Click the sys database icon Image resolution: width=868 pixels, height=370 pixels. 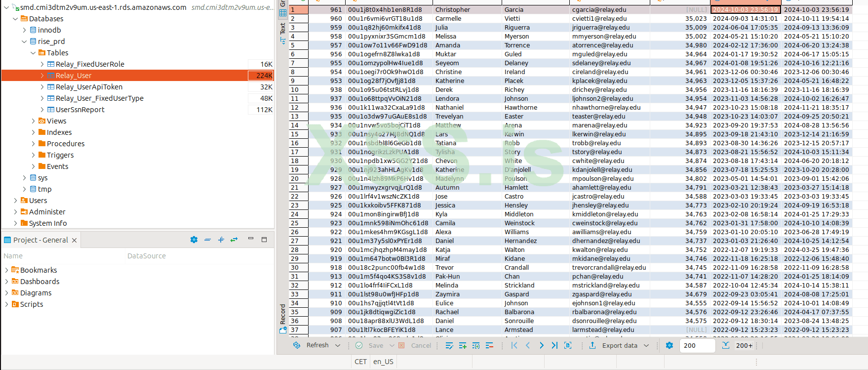point(33,178)
